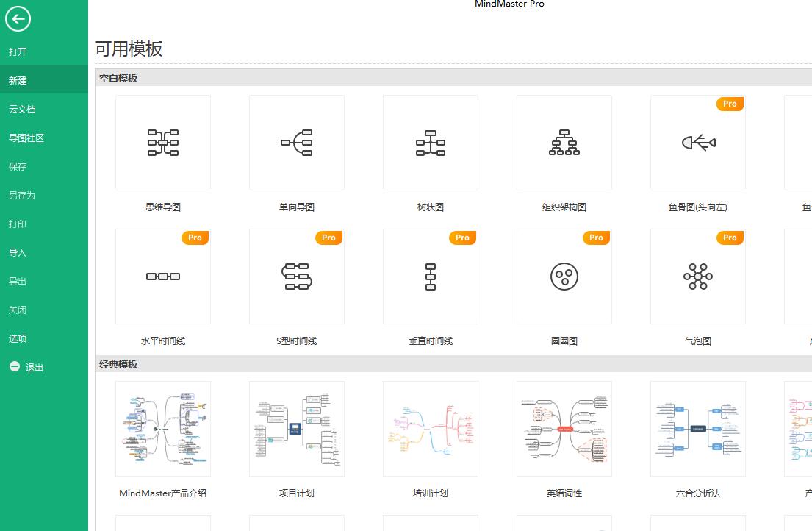Image resolution: width=812 pixels, height=531 pixels.
Task: Click the Pro badge on 圆圈图
Action: [x=597, y=238]
